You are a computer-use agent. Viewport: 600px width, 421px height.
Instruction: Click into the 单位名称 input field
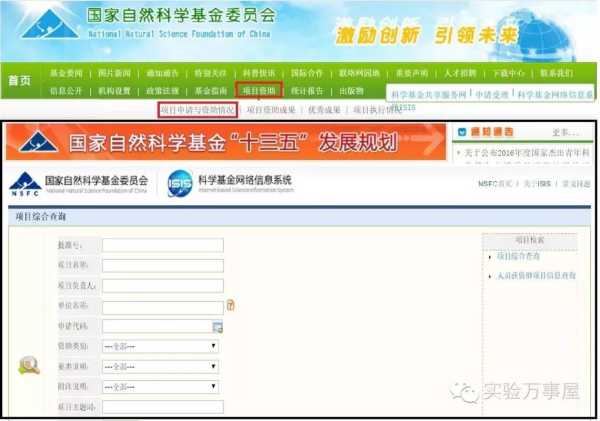pos(163,307)
